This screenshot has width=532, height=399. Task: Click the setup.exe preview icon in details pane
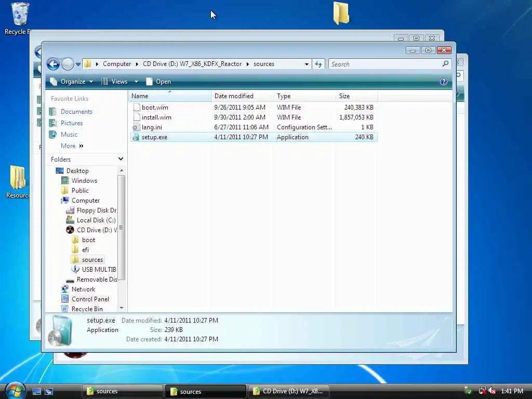point(61,330)
